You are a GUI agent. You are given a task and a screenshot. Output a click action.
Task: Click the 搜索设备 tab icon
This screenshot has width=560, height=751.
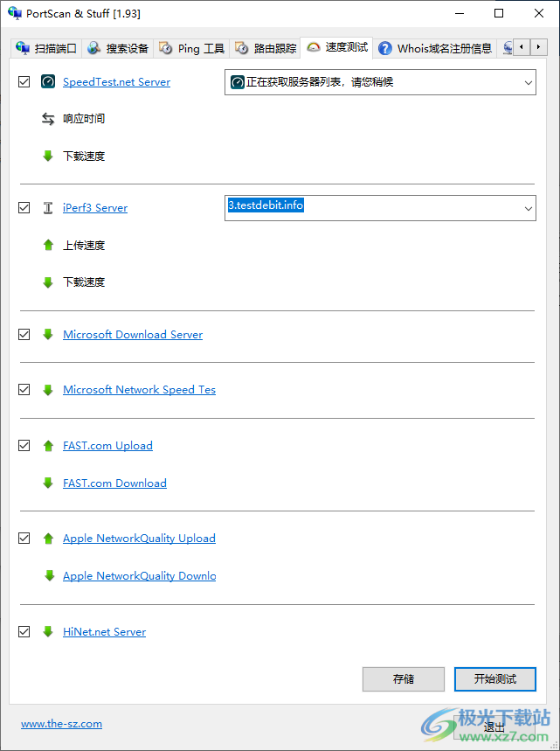pos(94,48)
